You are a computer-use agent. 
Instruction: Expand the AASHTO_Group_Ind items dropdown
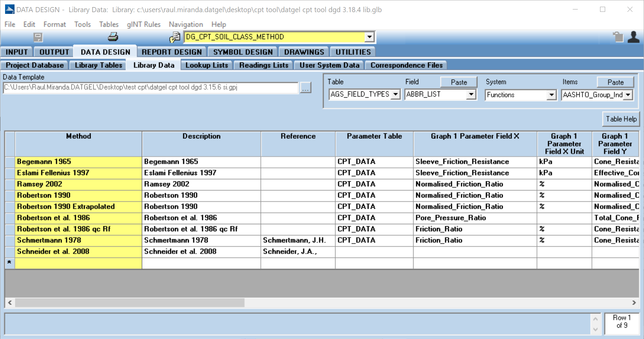coord(628,95)
